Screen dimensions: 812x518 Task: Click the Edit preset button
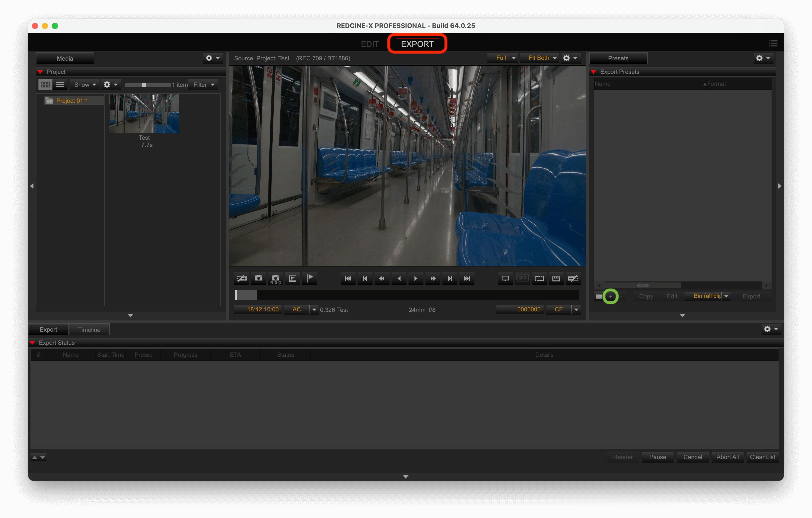[672, 296]
